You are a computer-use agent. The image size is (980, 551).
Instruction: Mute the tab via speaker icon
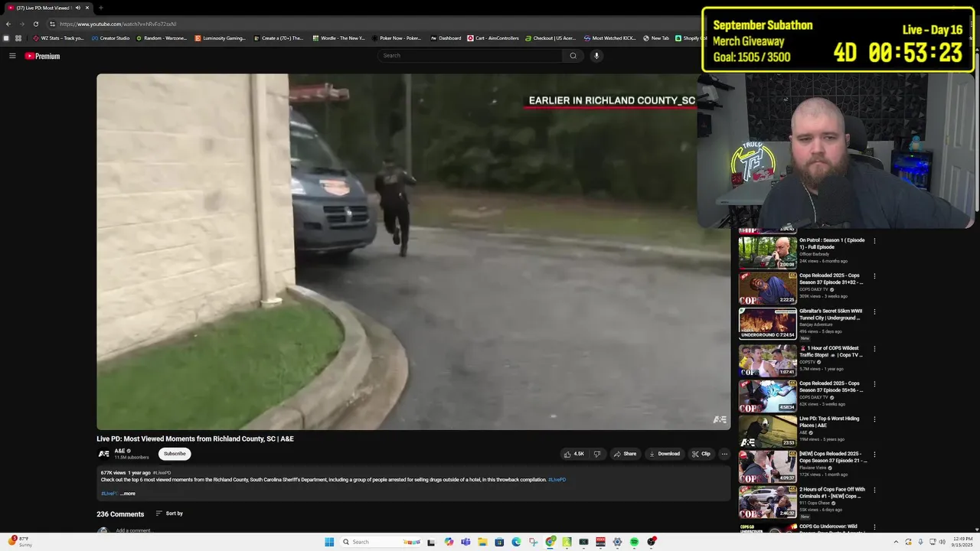[x=77, y=8]
